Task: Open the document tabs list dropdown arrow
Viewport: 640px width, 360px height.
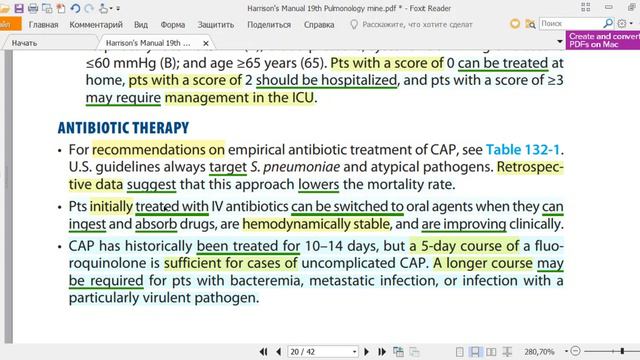Action: click(x=560, y=42)
